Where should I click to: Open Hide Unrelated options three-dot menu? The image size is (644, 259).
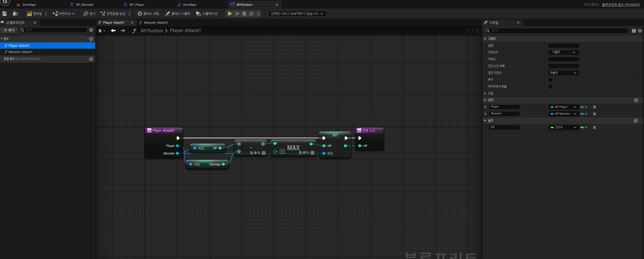(129, 14)
